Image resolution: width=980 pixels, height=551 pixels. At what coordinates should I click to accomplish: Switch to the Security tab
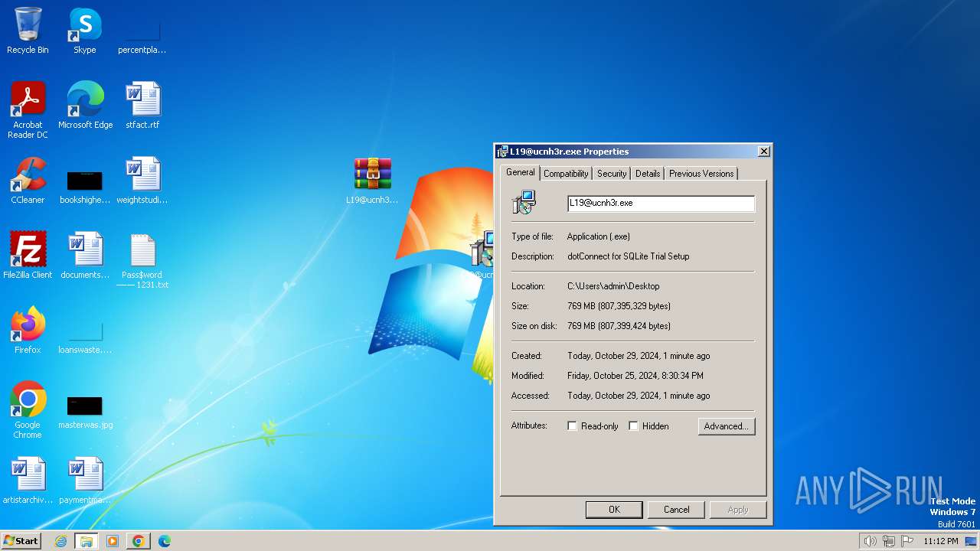coord(612,174)
